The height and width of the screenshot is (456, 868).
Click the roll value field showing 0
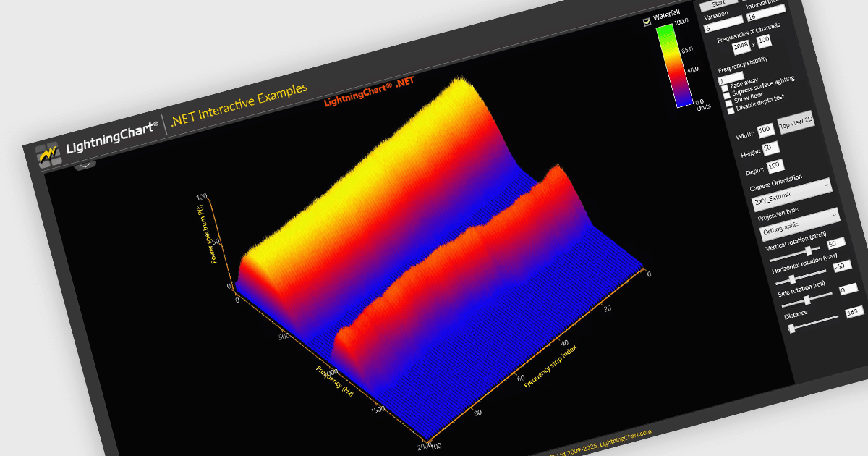(x=848, y=290)
